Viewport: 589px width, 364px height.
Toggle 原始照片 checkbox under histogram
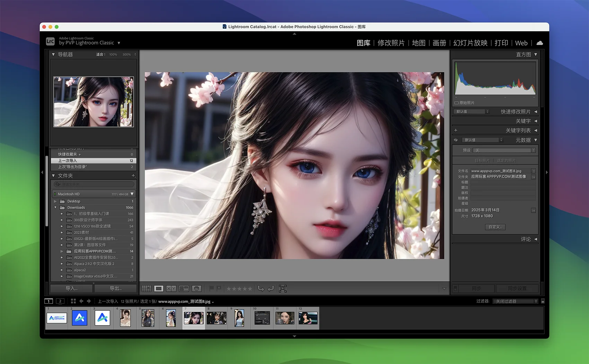coord(456,103)
